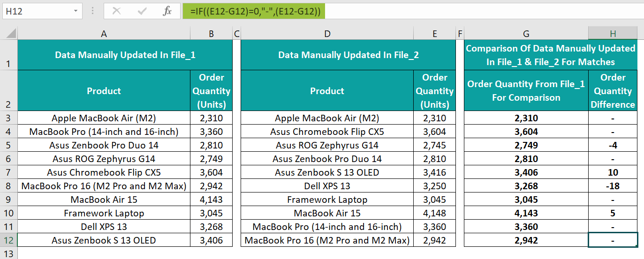
Task: Select cell B5 value 2,810
Action: pyautogui.click(x=212, y=145)
